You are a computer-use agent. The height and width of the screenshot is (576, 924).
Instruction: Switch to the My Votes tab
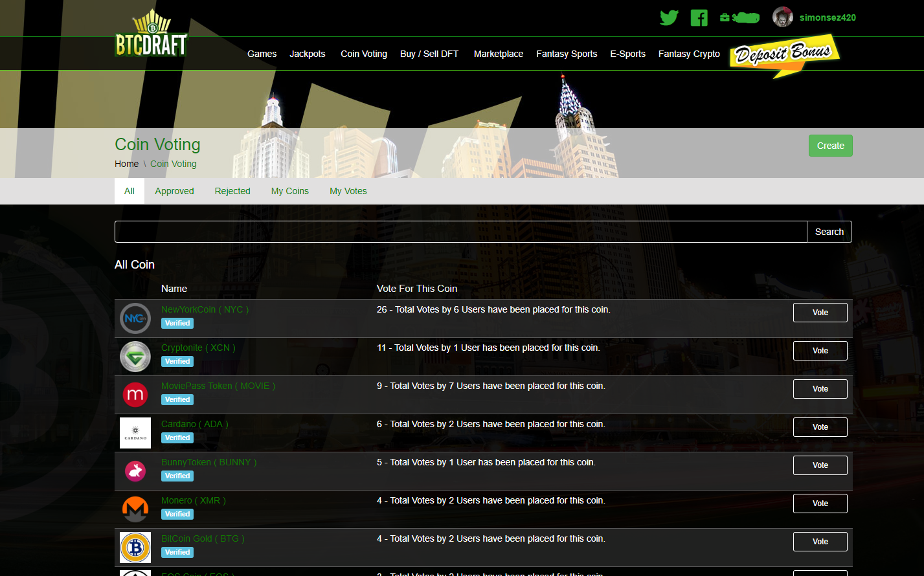[x=348, y=191]
